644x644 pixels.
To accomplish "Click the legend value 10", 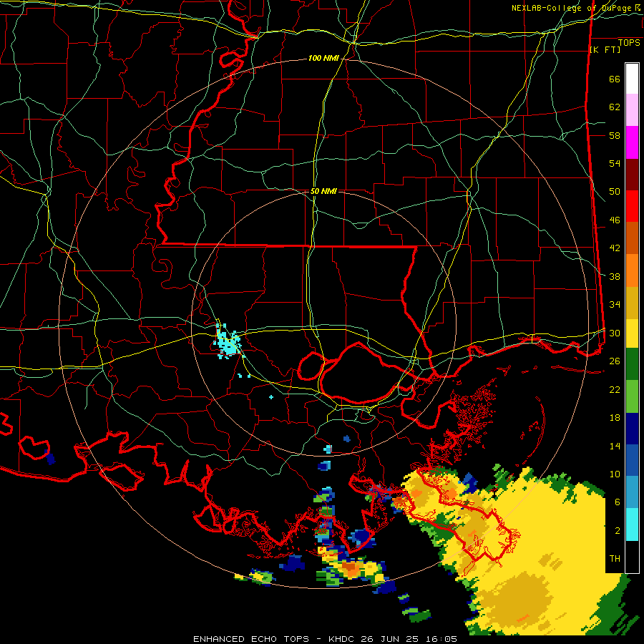I will (615, 474).
